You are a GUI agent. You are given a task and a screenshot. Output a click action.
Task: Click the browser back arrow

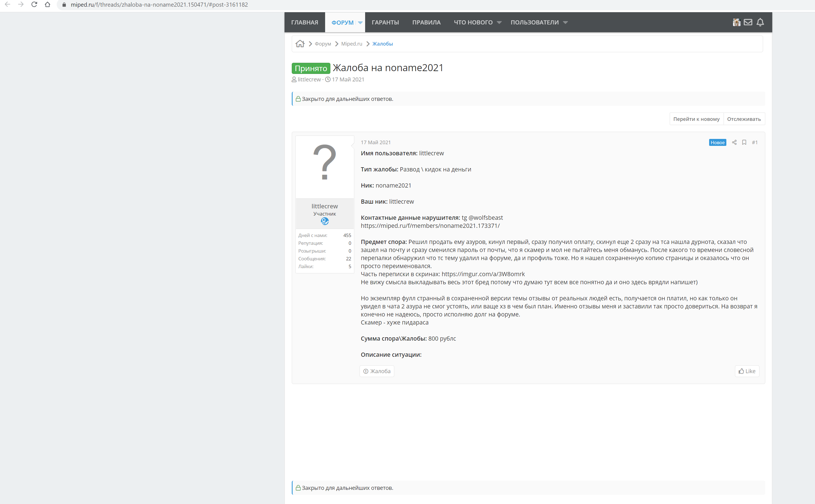(x=7, y=5)
